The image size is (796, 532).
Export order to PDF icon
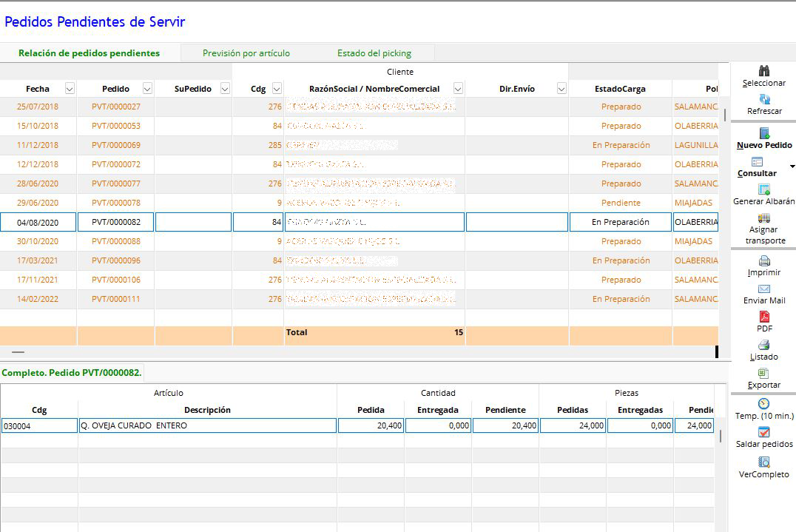pyautogui.click(x=764, y=317)
